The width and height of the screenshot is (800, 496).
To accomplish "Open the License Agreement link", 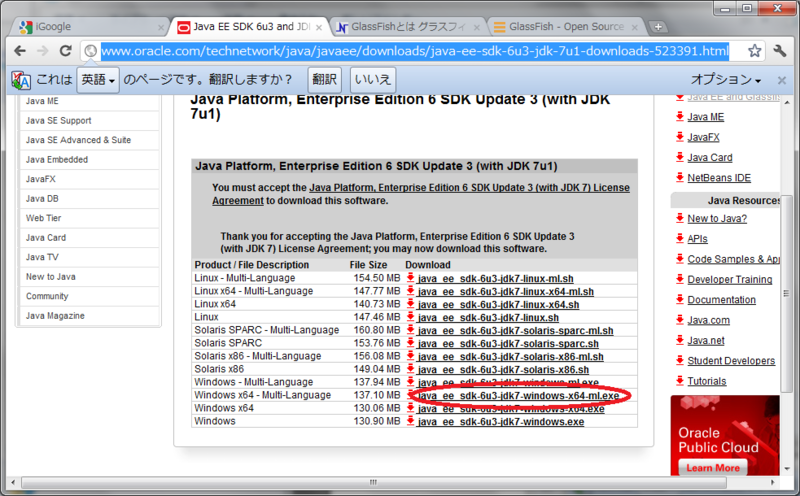I will 421,194.
